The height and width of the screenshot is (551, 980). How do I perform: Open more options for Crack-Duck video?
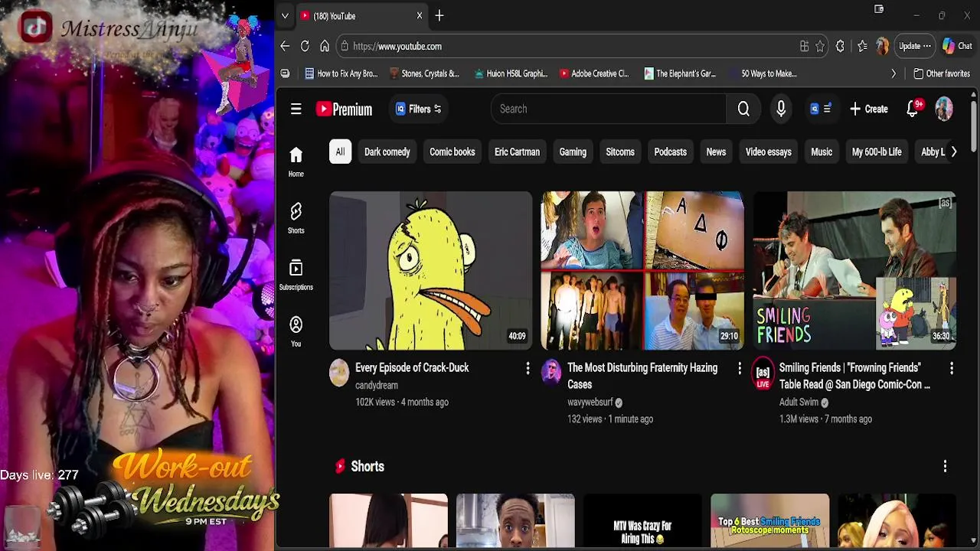[x=528, y=369]
